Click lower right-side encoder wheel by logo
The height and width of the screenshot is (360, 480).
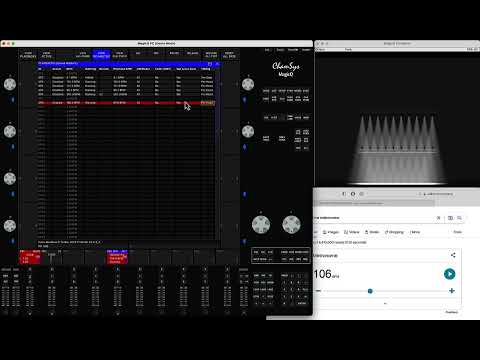[248, 131]
